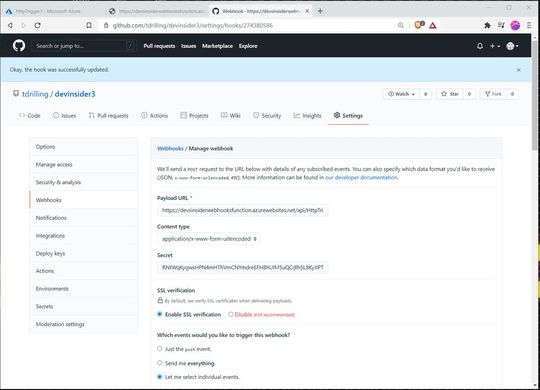Open Explore in top navigation

point(248,46)
